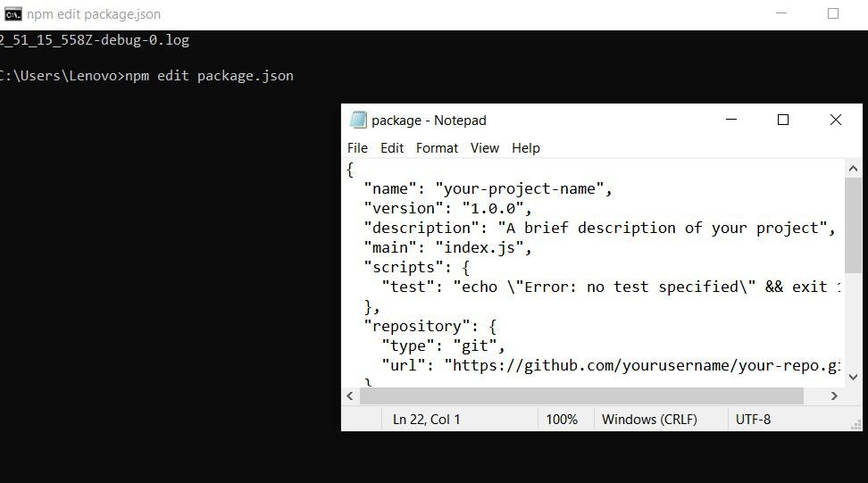The height and width of the screenshot is (483, 868).
Task: Open the View menu in Notepad
Action: (x=485, y=148)
